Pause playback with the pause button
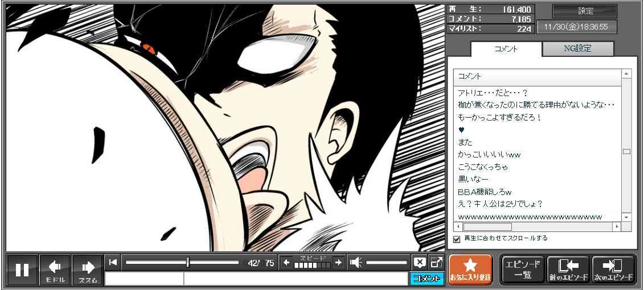The height and width of the screenshot is (290, 644). pyautogui.click(x=22, y=270)
